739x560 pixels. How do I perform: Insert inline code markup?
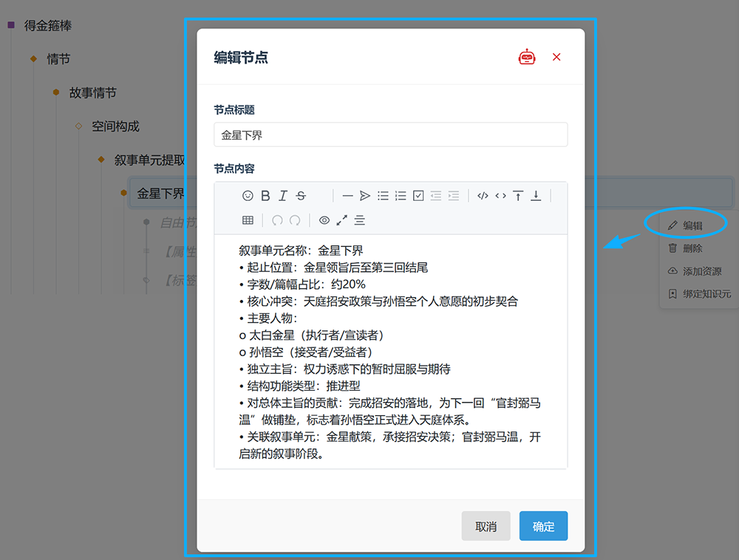tap(500, 196)
